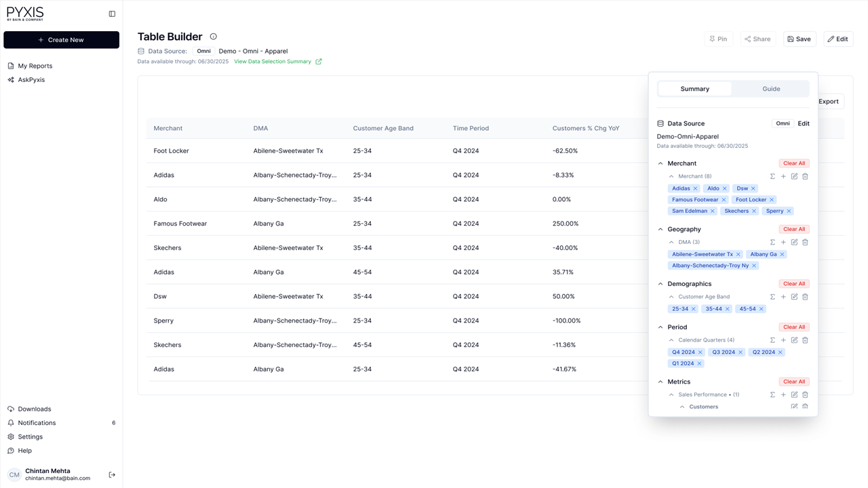
Task: Remove the Aldo merchant chip
Action: (x=724, y=188)
